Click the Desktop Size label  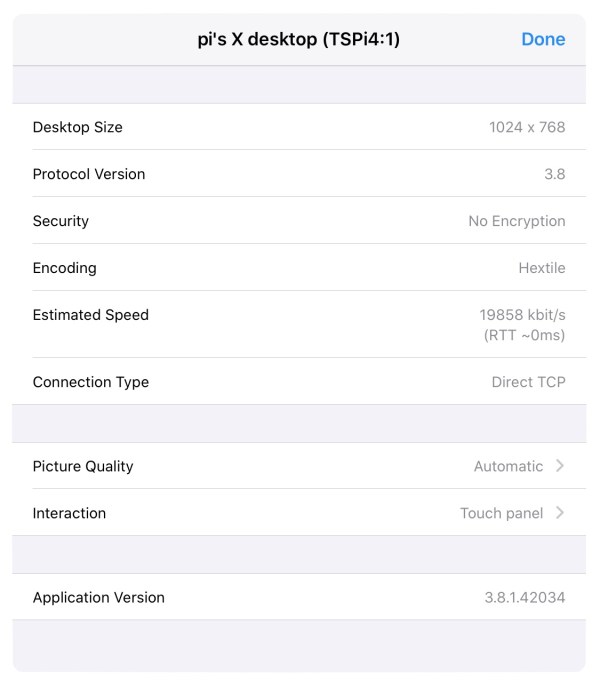click(x=78, y=127)
